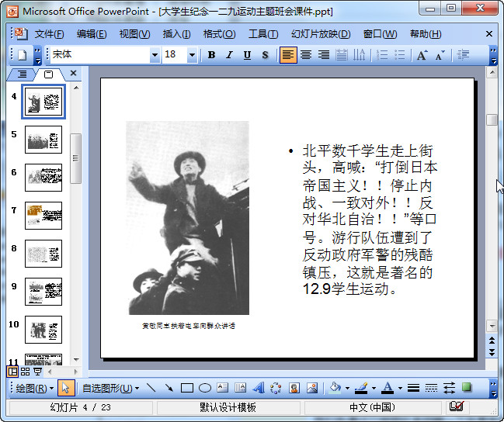Open the 窗口(W) menu
Image resolution: width=504 pixels, height=422 pixels.
coord(380,33)
